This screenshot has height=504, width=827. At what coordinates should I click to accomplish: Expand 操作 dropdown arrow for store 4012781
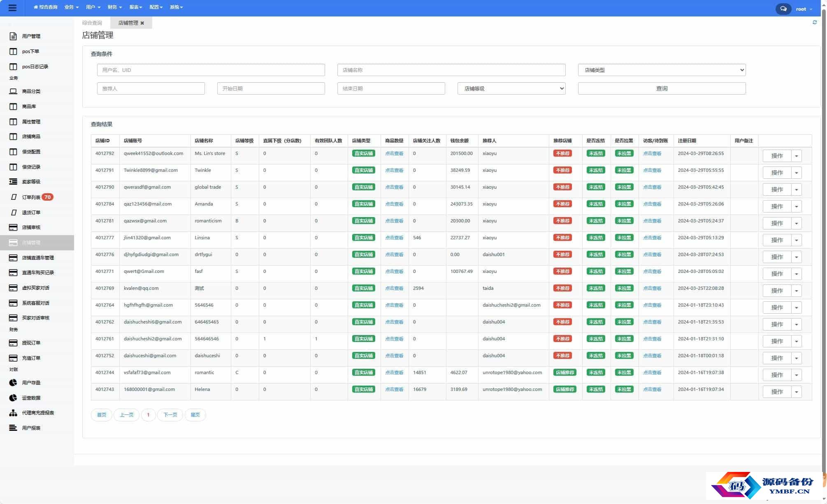coord(797,223)
